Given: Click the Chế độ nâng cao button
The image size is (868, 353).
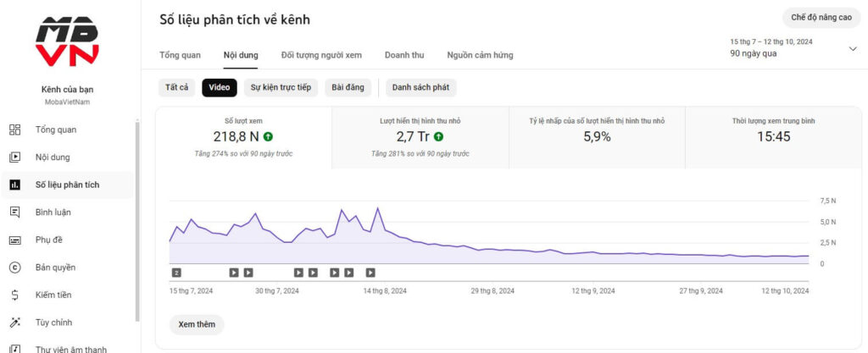Looking at the screenshot, I should (821, 17).
